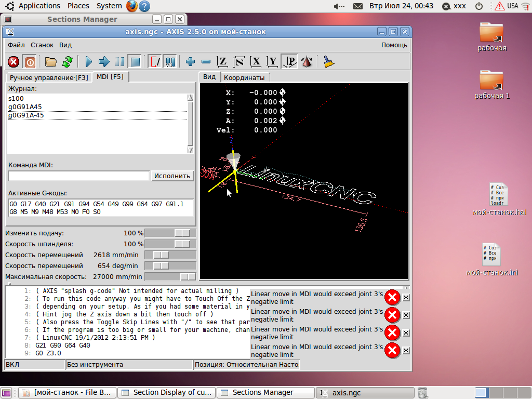
Task: Toggle the Emergency Stop button
Action: click(x=14, y=62)
